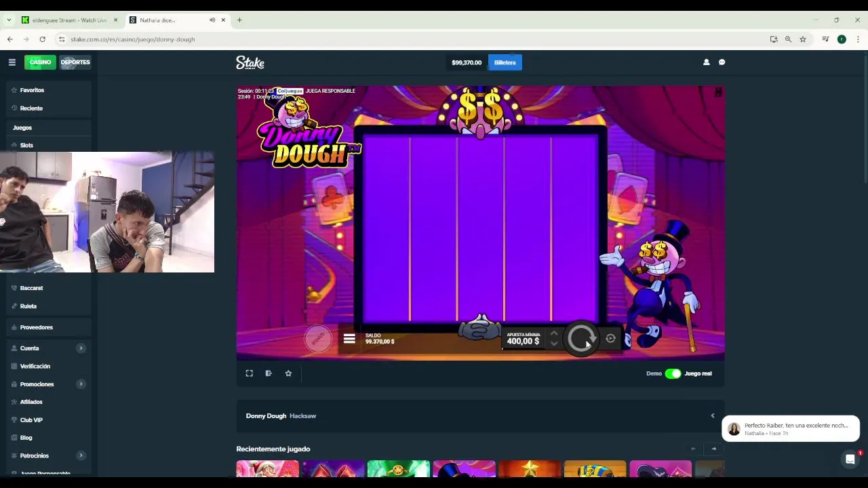
Task: Open the browser zoom magnifier icon
Action: point(788,39)
